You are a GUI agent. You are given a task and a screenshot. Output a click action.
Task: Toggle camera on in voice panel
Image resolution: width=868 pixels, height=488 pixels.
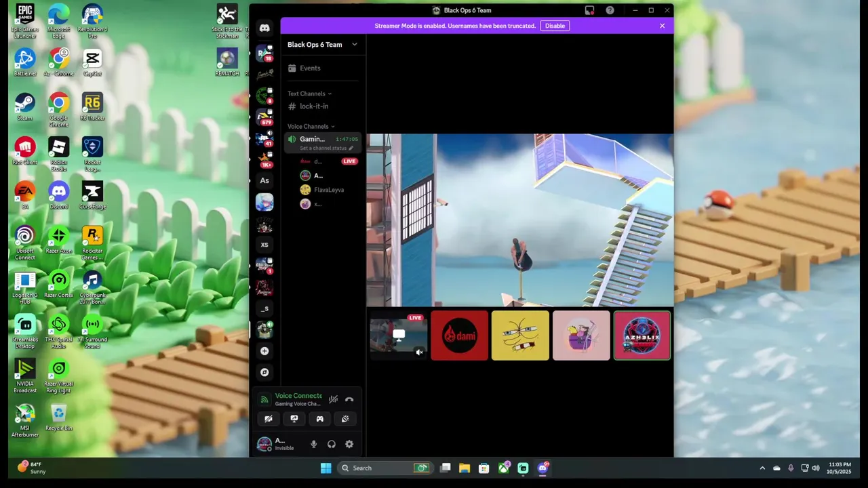(269, 419)
